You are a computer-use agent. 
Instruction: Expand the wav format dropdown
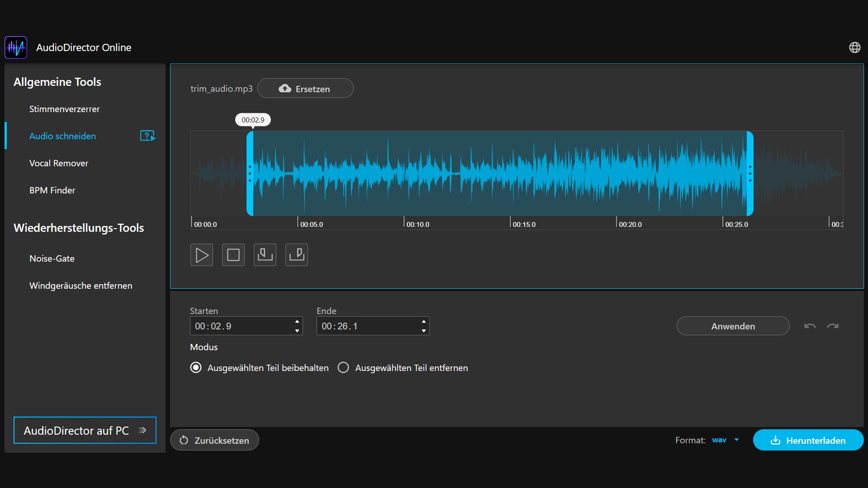(x=725, y=440)
